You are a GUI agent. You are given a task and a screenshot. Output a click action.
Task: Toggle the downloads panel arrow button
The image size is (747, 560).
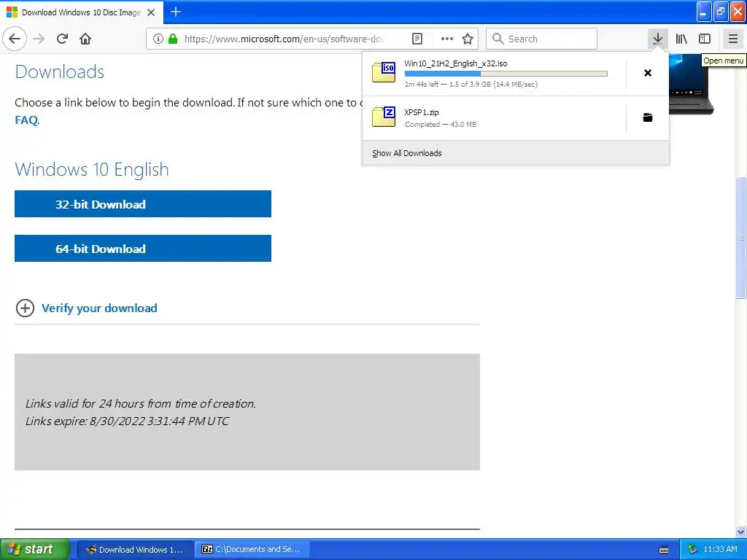tap(657, 39)
